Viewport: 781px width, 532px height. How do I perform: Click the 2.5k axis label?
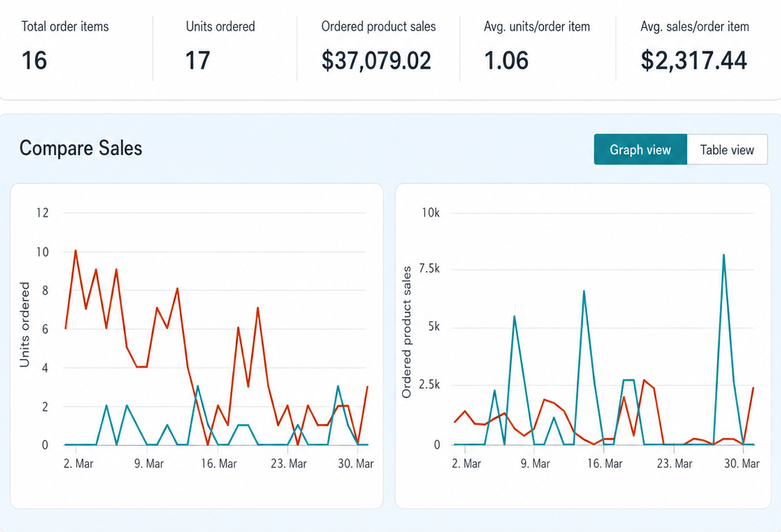tap(429, 385)
